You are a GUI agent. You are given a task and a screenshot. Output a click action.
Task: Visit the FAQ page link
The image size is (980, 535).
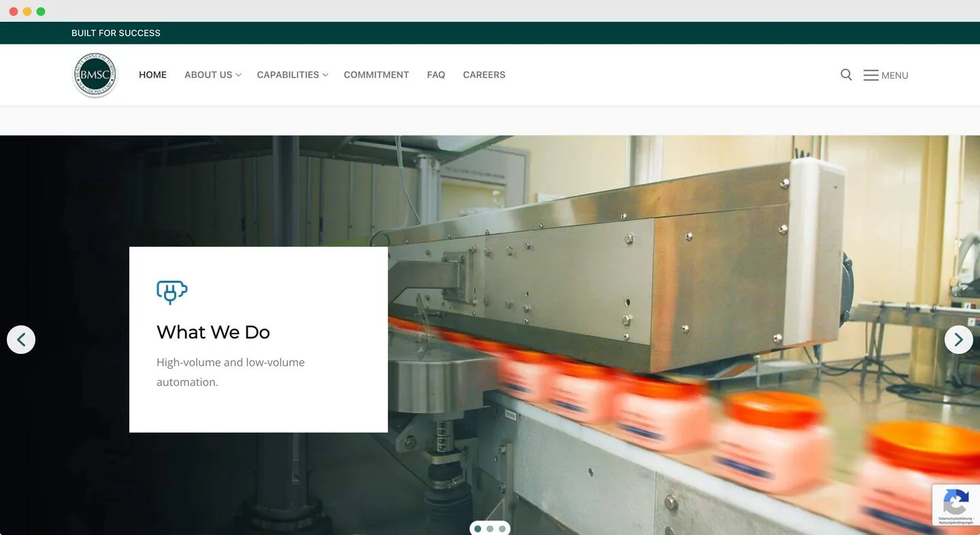pyautogui.click(x=436, y=75)
